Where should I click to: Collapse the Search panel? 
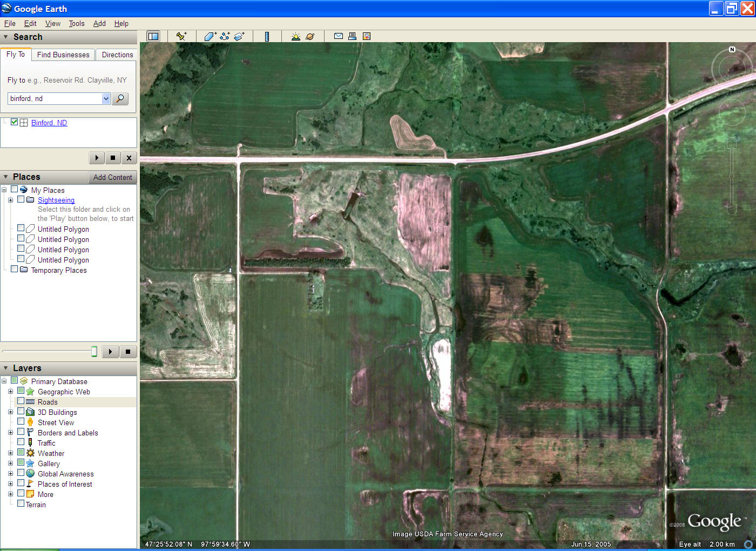6,37
